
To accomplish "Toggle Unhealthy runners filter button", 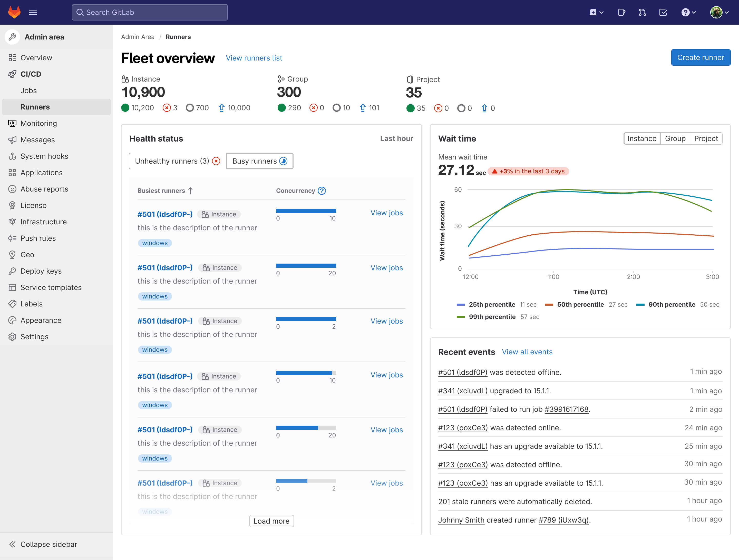I will point(177,161).
